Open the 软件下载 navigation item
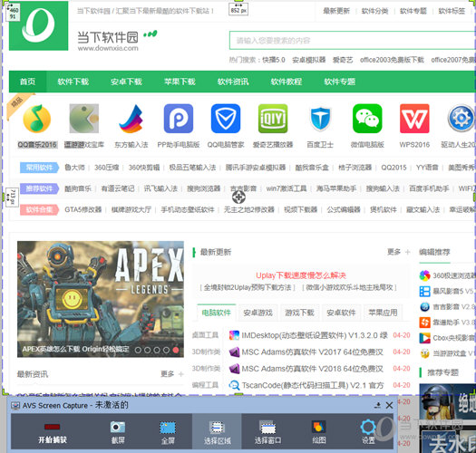This screenshot has height=453, width=476. (73, 82)
